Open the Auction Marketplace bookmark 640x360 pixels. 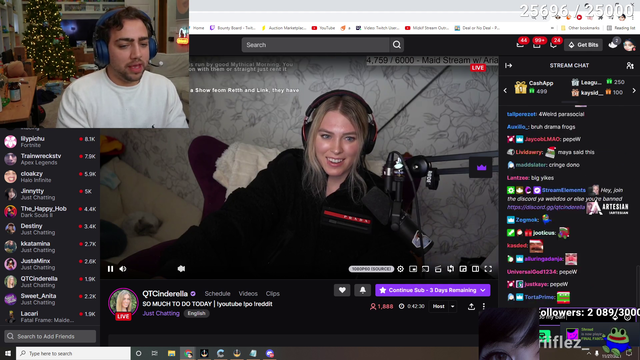[284, 28]
